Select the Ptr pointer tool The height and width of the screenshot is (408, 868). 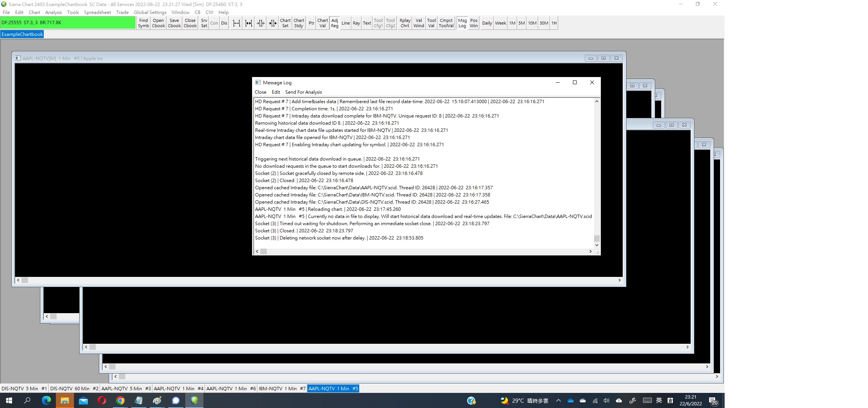(311, 23)
